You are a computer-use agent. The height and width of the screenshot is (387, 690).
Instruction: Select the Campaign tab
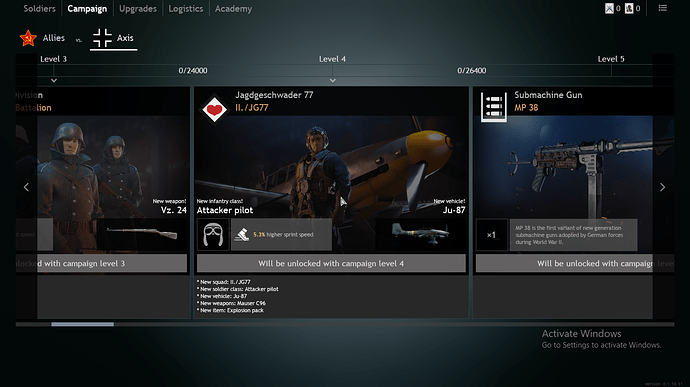[x=87, y=9]
